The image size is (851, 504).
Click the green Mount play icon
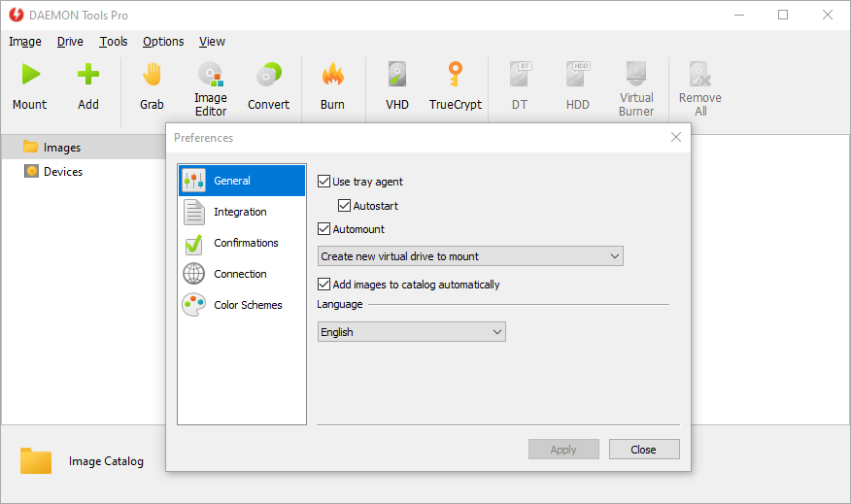(x=30, y=75)
